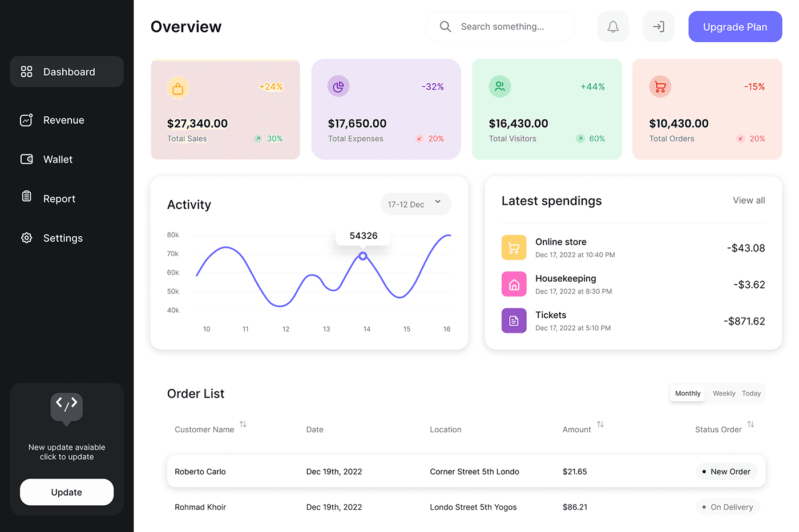Switch order list to Weekly view
This screenshot has width=799, height=532.
[x=724, y=393]
